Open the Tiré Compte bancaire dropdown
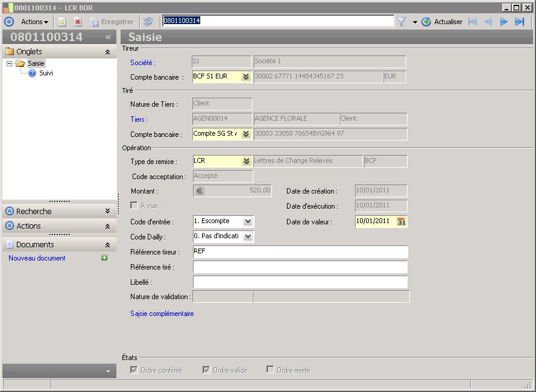 (246, 134)
